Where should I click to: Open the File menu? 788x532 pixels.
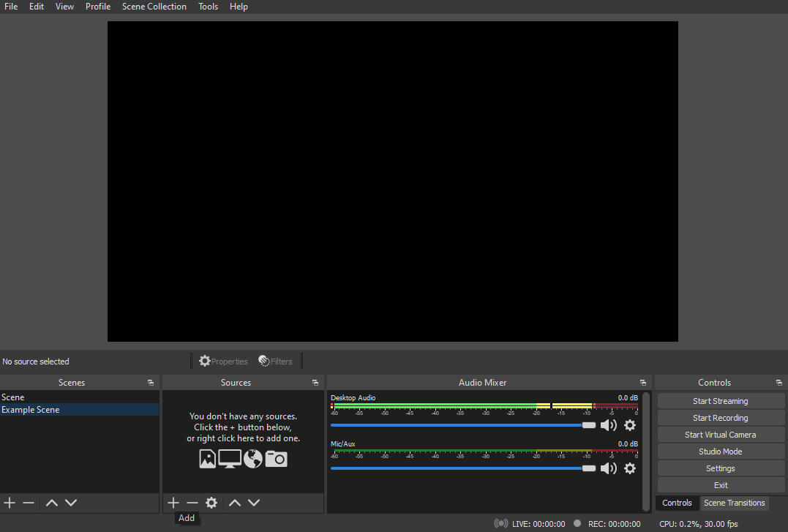point(11,7)
